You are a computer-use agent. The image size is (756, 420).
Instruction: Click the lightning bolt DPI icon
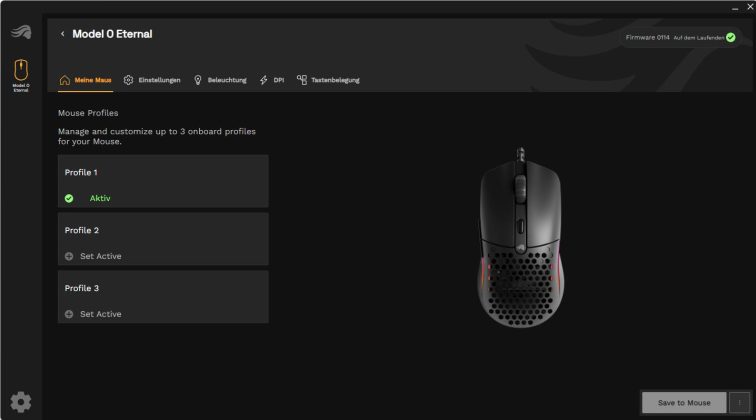click(263, 80)
